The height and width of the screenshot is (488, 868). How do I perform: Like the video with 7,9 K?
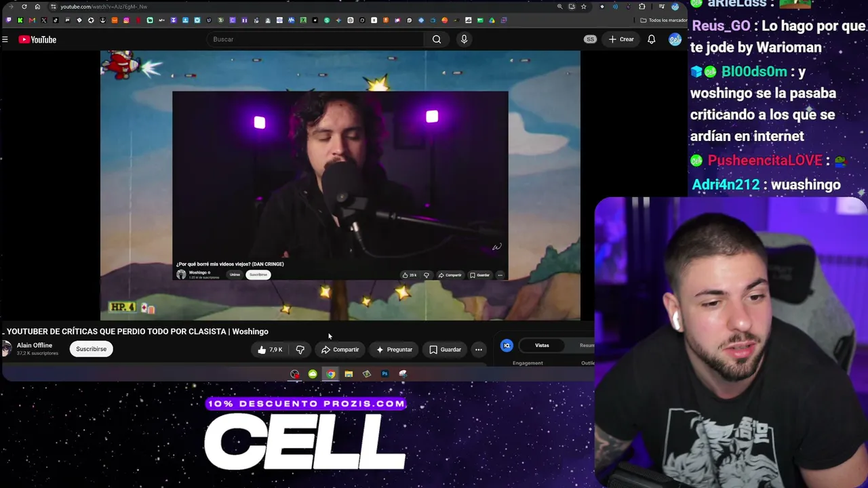270,350
